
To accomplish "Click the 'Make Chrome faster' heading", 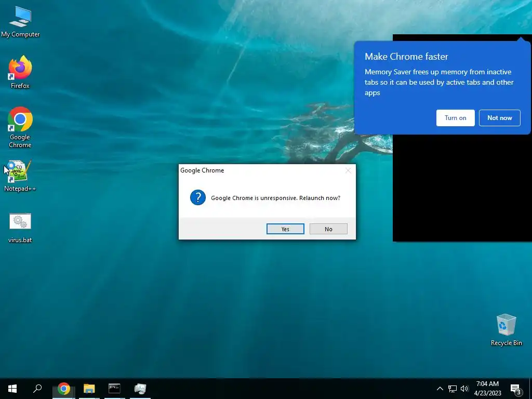I will [x=406, y=56].
